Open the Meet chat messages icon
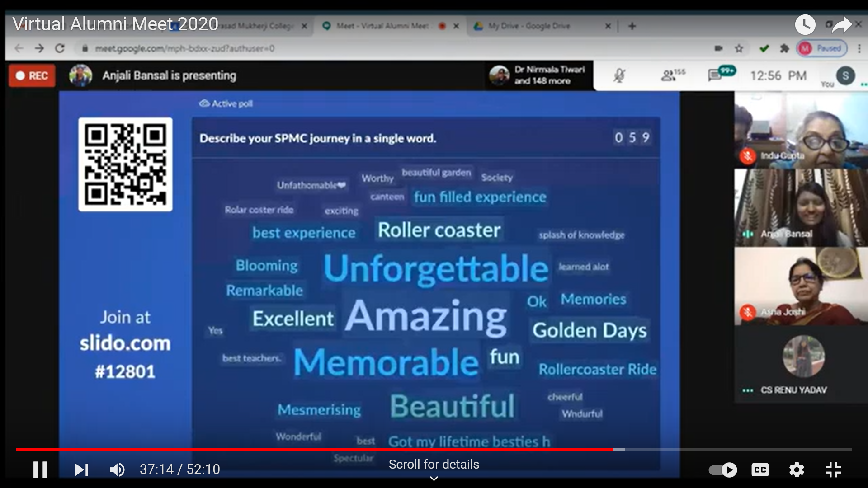This screenshot has height=488, width=868. tap(715, 75)
